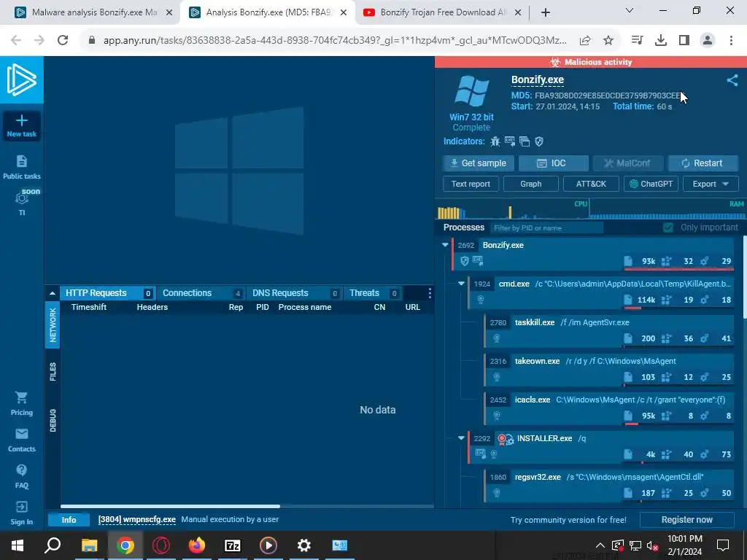
Task: Open Chrome profile avatar
Action: point(708,40)
